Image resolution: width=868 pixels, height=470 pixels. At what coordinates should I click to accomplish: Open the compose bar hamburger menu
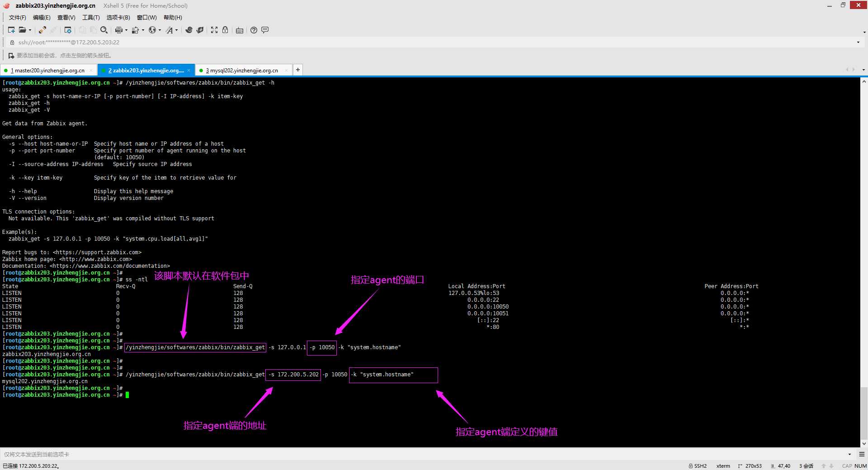[862, 454]
